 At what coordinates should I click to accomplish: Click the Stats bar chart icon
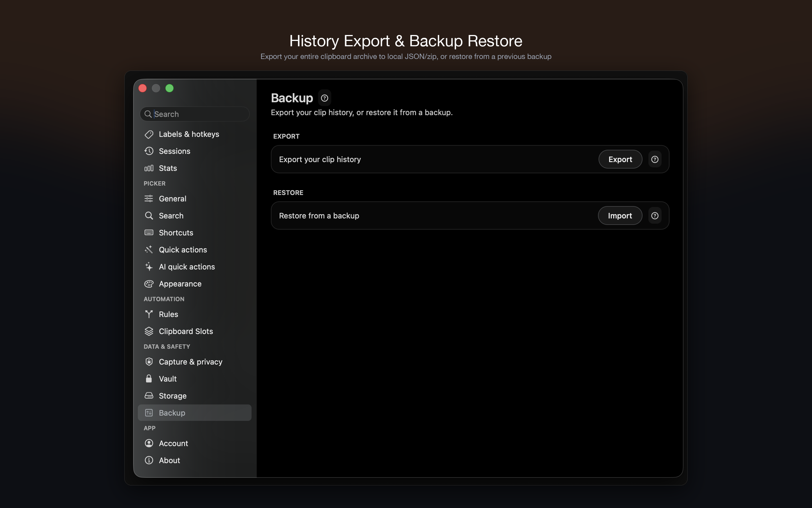pyautogui.click(x=149, y=168)
